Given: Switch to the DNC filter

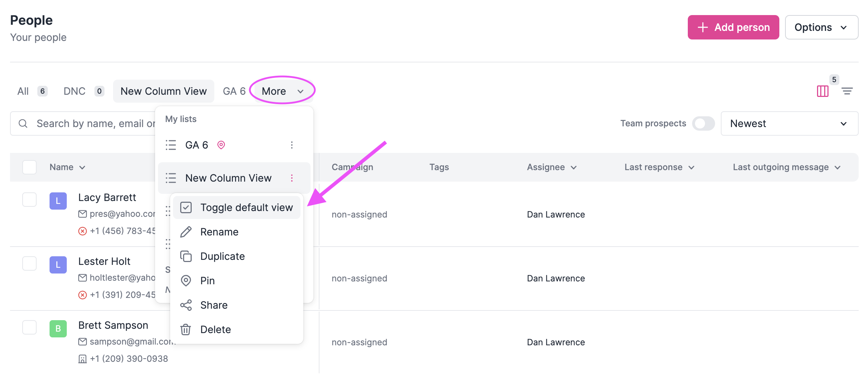Looking at the screenshot, I should click(75, 91).
